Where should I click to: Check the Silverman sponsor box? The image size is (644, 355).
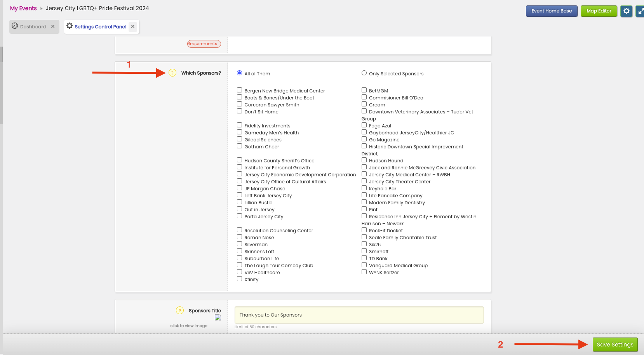tap(240, 244)
